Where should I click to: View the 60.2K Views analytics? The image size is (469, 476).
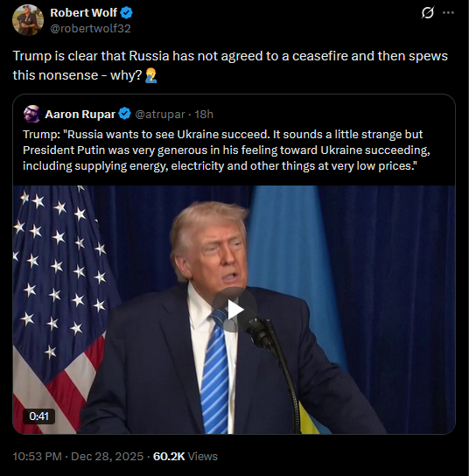coord(185,456)
